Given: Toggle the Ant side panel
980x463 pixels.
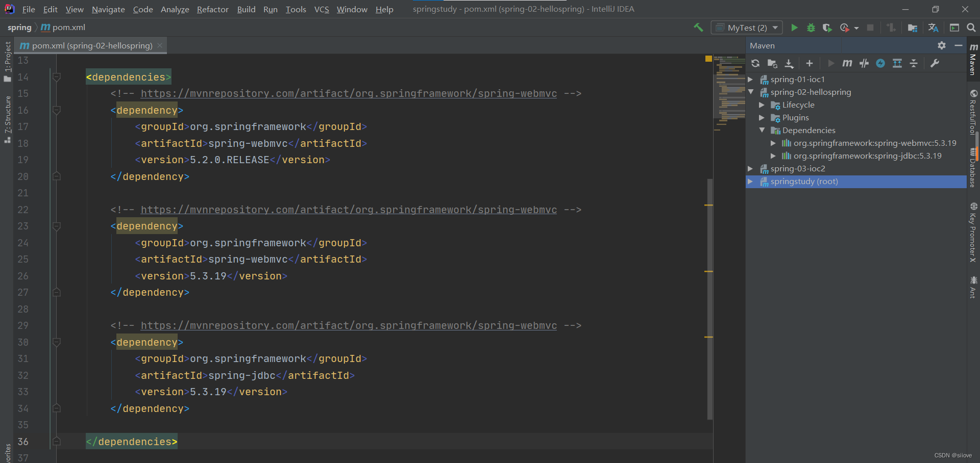Looking at the screenshot, I should pos(973,287).
